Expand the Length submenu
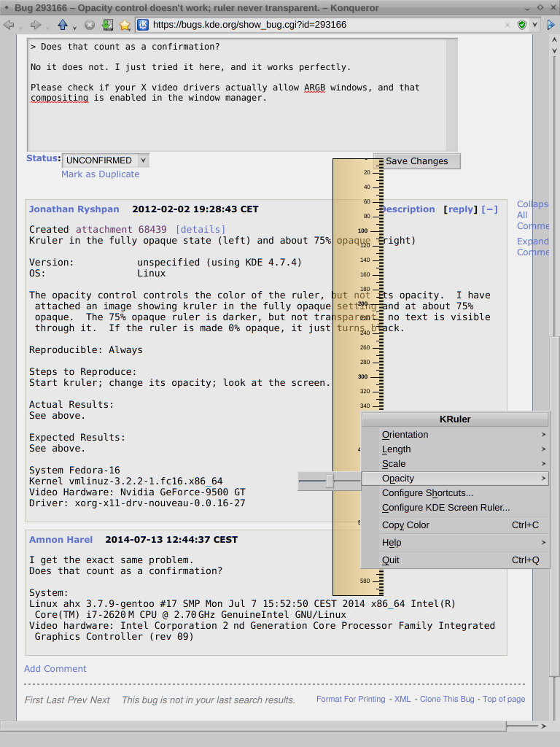Screen dimensions: 560x747 click(455, 449)
